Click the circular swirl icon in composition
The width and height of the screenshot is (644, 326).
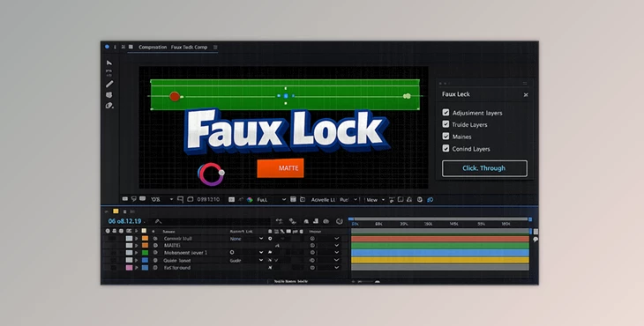[x=211, y=174]
